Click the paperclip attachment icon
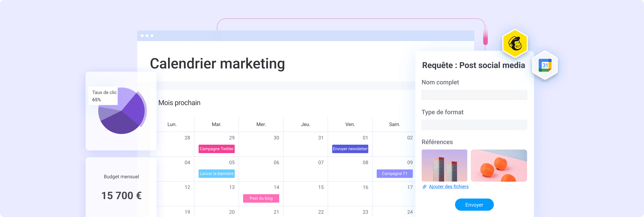 (x=424, y=187)
